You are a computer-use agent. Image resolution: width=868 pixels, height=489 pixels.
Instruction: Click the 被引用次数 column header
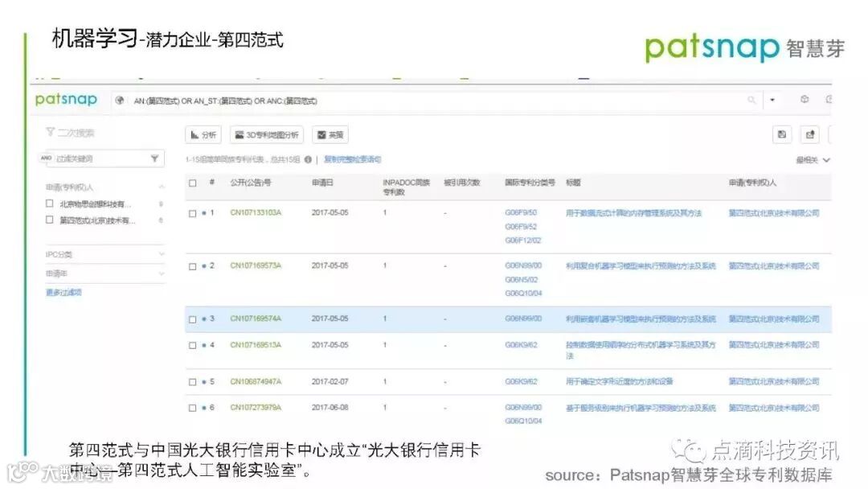tap(461, 183)
